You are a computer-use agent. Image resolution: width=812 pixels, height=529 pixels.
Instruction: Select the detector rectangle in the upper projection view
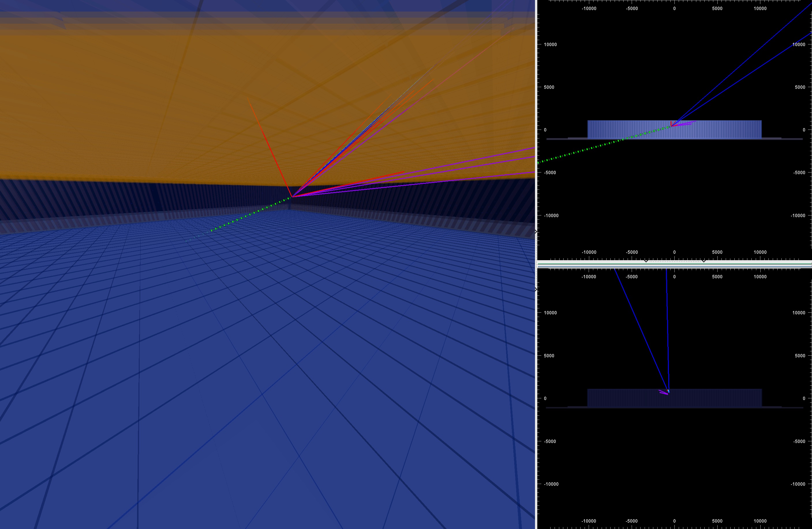[674, 130]
